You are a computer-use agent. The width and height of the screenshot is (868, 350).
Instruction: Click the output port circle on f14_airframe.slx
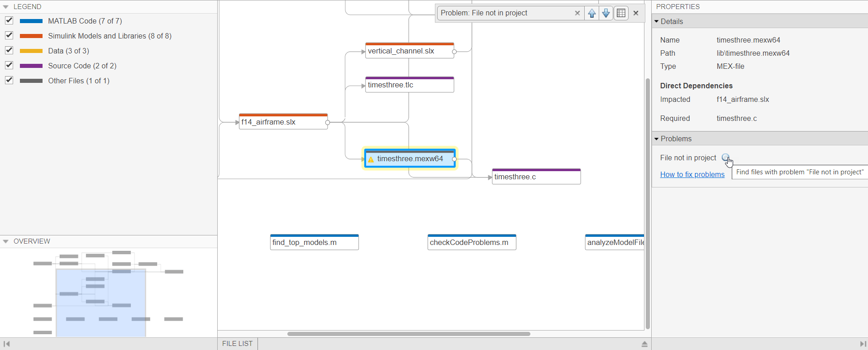(328, 122)
